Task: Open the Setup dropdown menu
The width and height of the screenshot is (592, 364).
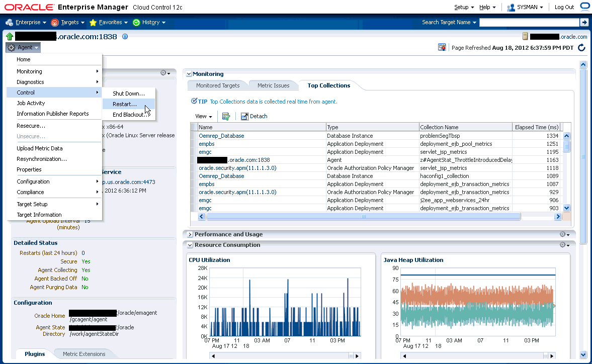Action: (464, 7)
